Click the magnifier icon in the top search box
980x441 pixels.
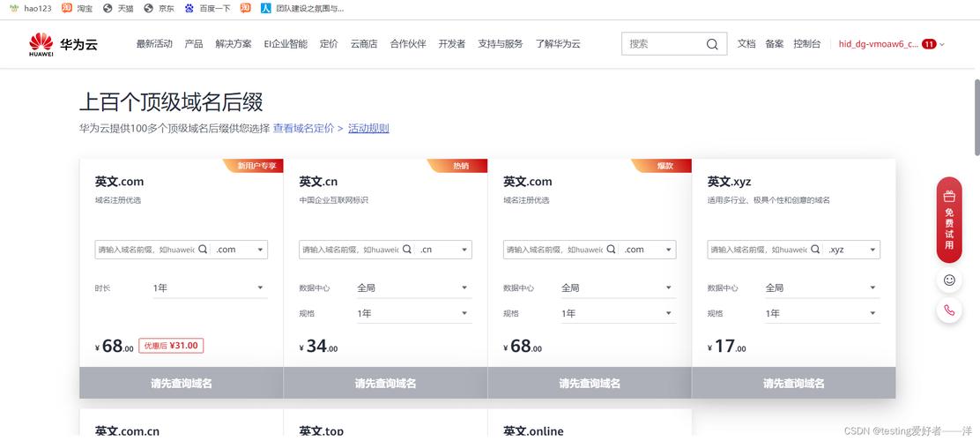click(x=712, y=44)
